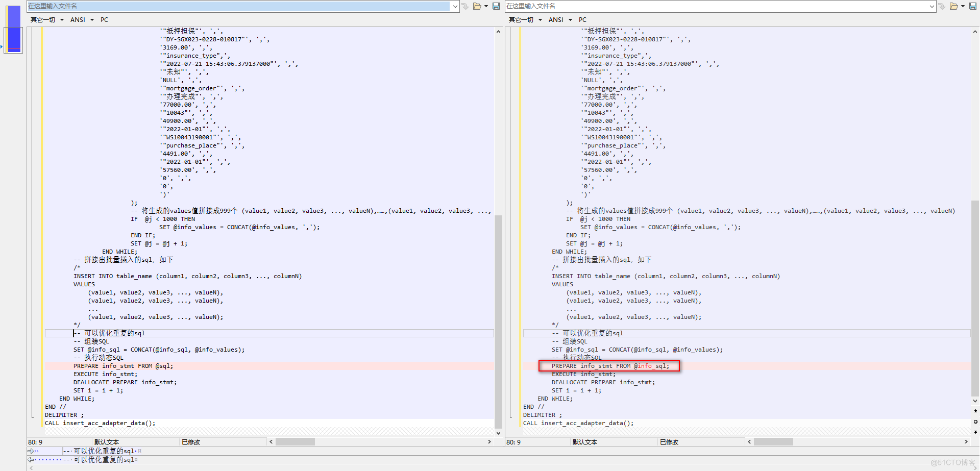The image size is (980, 471).
Task: Click the left pane 其它一切 label
Action: click(x=43, y=20)
